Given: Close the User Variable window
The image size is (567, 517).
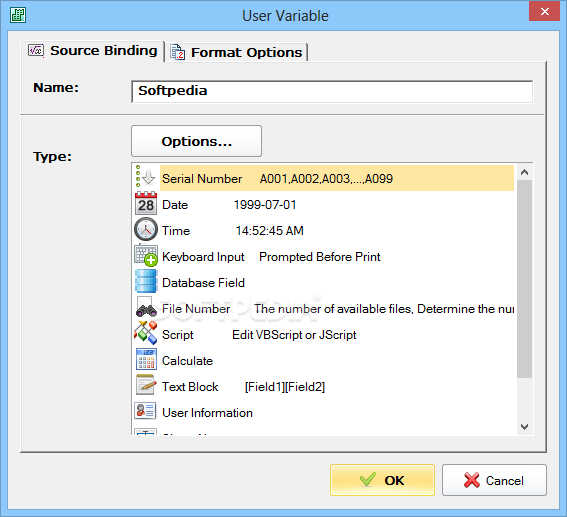Looking at the screenshot, I should tap(545, 11).
